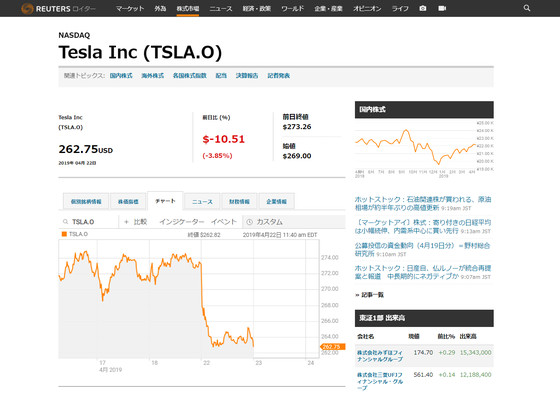Open the ライフ menu
The height and width of the screenshot is (394, 560).
[400, 8]
